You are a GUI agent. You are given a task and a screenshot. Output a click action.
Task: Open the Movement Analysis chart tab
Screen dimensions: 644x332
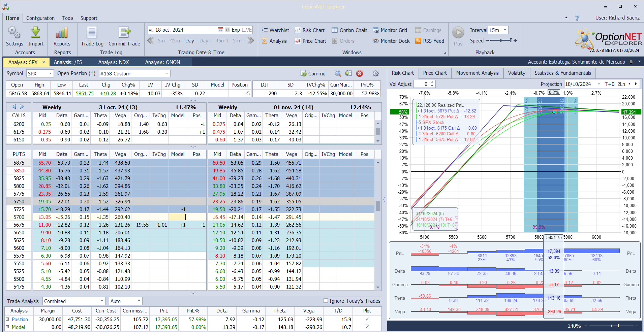tap(477, 73)
